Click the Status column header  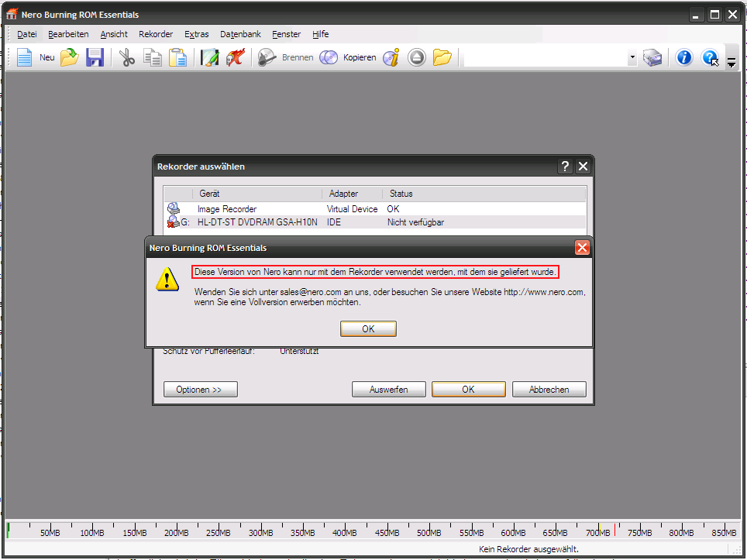(x=484, y=194)
